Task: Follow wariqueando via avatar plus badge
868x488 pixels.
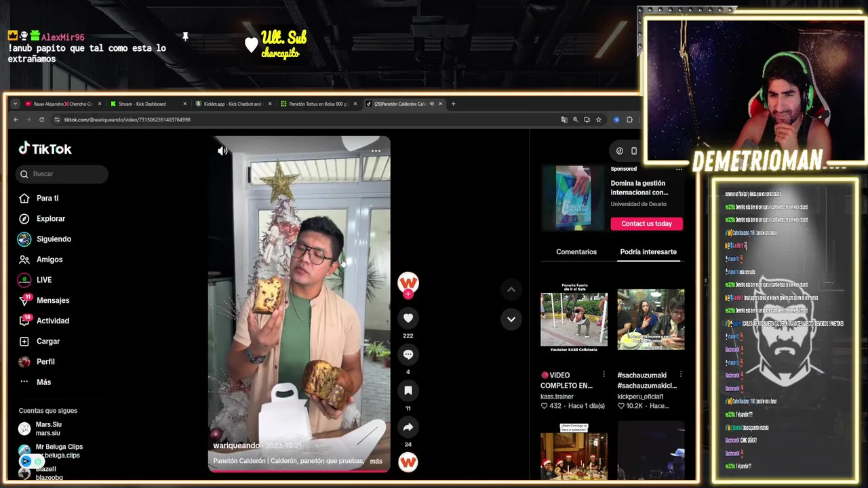Action: [408, 294]
